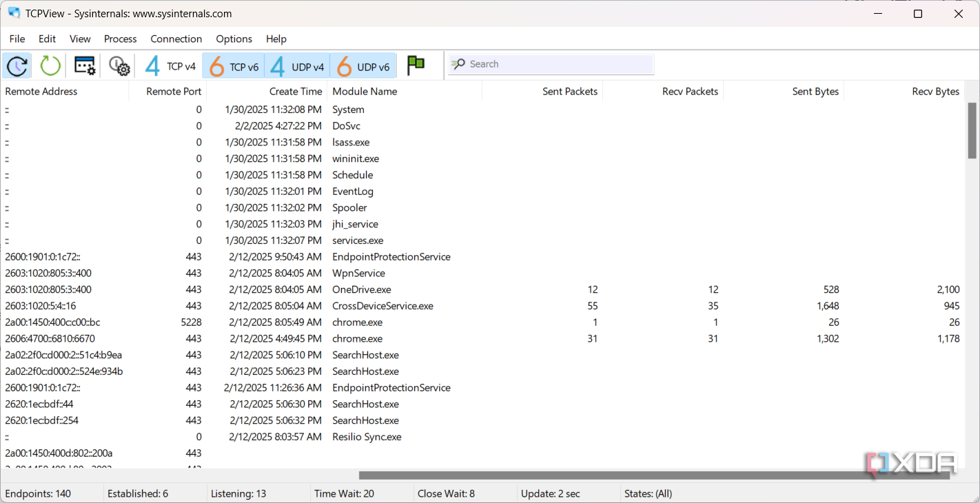980x503 pixels.
Task: Open the refresh interval clock-and-gear settings icon
Action: (119, 65)
